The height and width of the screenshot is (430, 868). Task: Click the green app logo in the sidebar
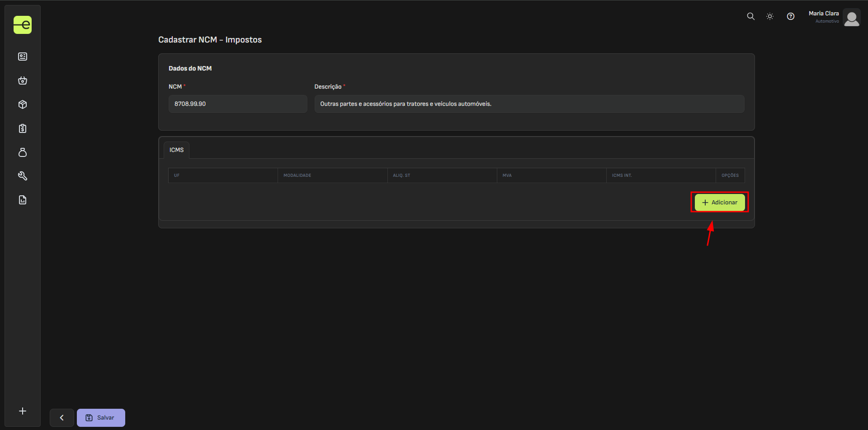pos(23,25)
